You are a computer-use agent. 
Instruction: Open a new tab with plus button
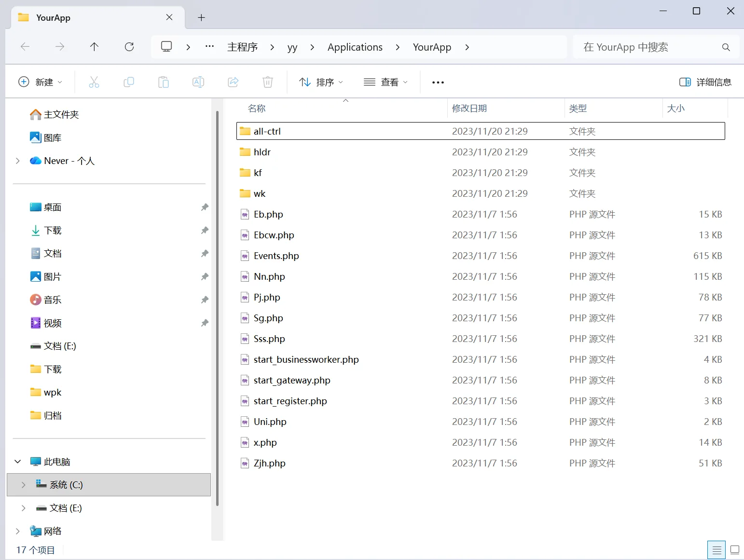pos(202,18)
